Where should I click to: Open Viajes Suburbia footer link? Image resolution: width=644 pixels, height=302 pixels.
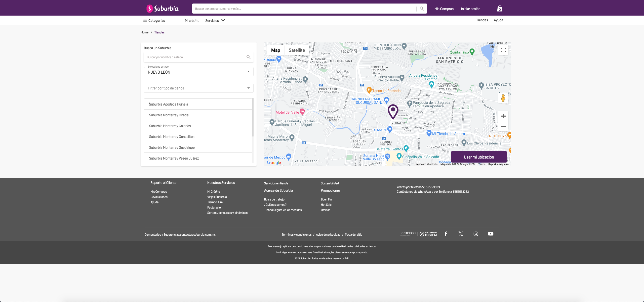(217, 197)
